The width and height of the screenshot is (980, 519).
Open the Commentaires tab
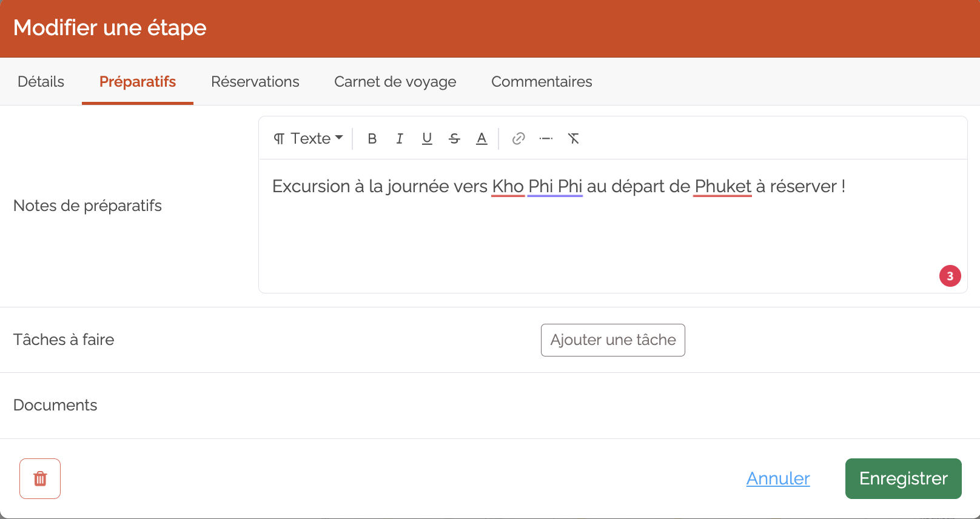(542, 82)
